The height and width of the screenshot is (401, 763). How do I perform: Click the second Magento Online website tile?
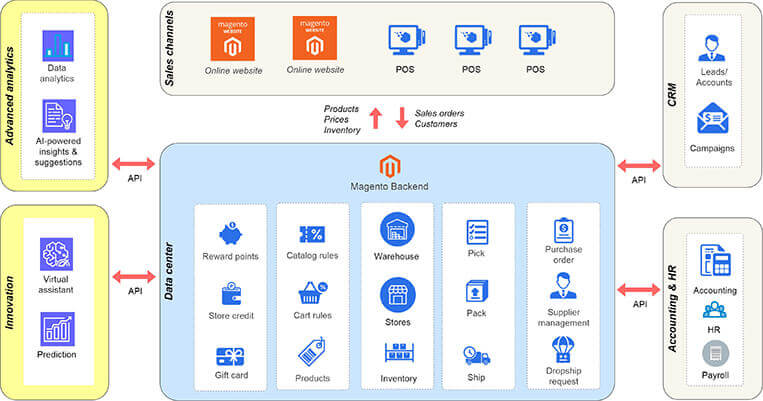pos(315,38)
